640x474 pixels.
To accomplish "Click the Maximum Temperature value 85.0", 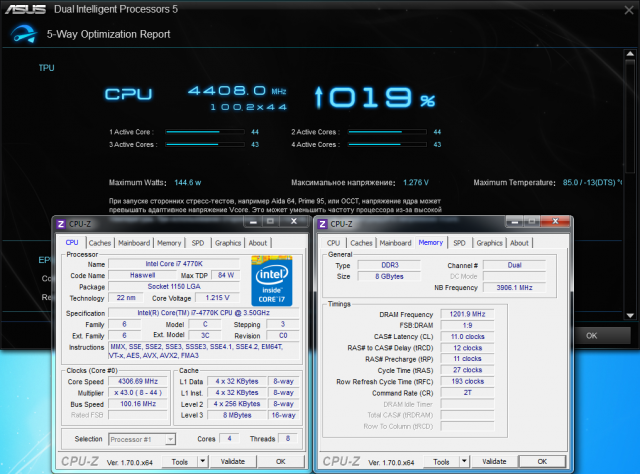I will pos(592,182).
